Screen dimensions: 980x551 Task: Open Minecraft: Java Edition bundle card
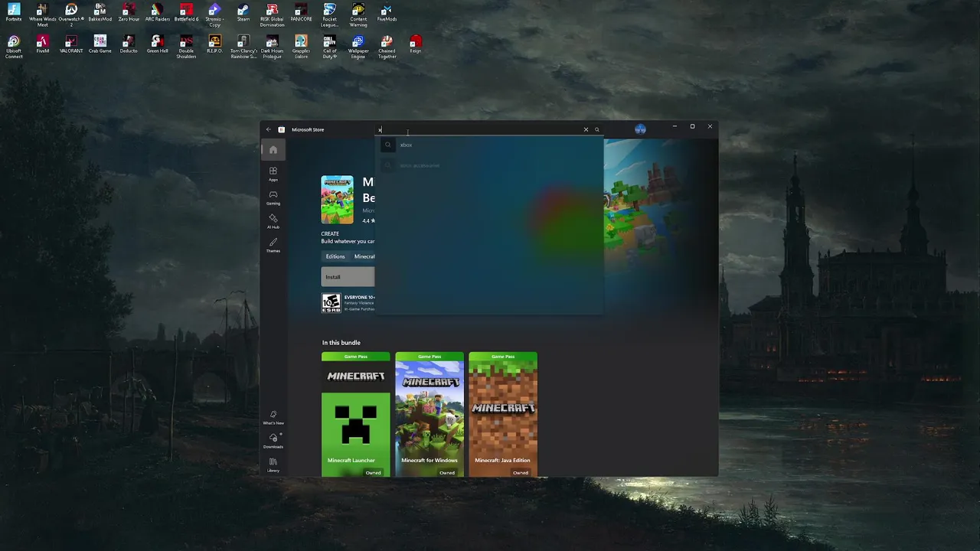[x=503, y=414]
